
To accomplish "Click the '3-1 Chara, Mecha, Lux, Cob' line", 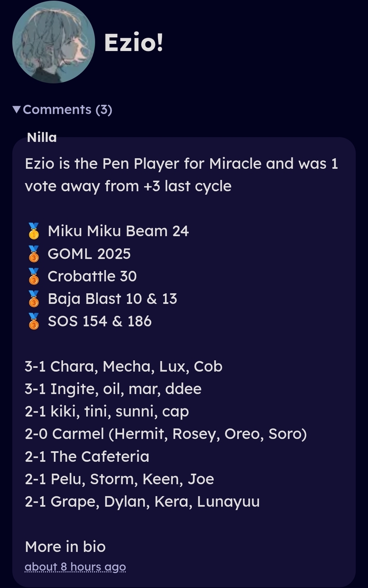I will (x=123, y=366).
